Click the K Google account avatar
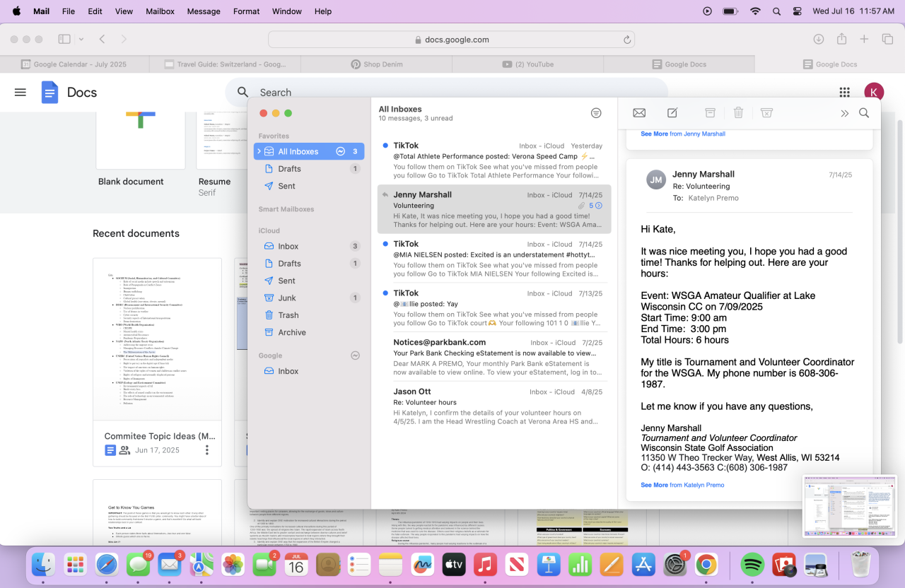The image size is (905, 588). click(874, 93)
